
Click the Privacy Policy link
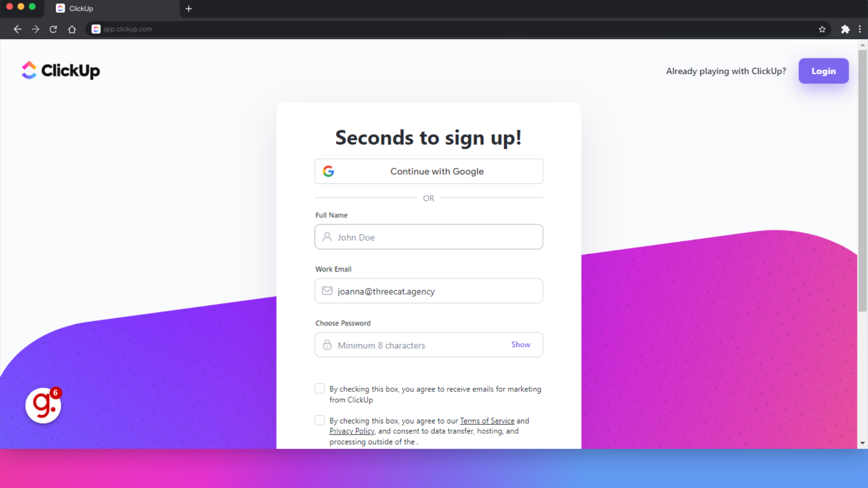[352, 431]
